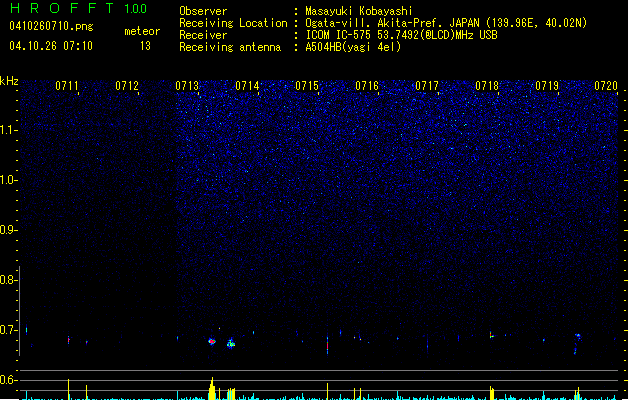Click the 0717 time marker
This screenshot has height=400, width=629.
[427, 86]
